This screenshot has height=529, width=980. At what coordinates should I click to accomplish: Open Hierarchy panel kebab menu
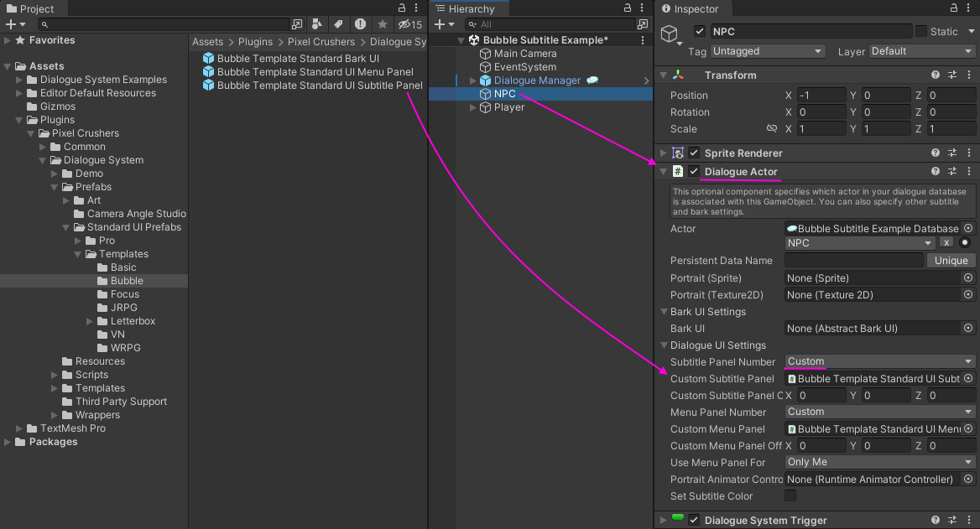pos(642,8)
